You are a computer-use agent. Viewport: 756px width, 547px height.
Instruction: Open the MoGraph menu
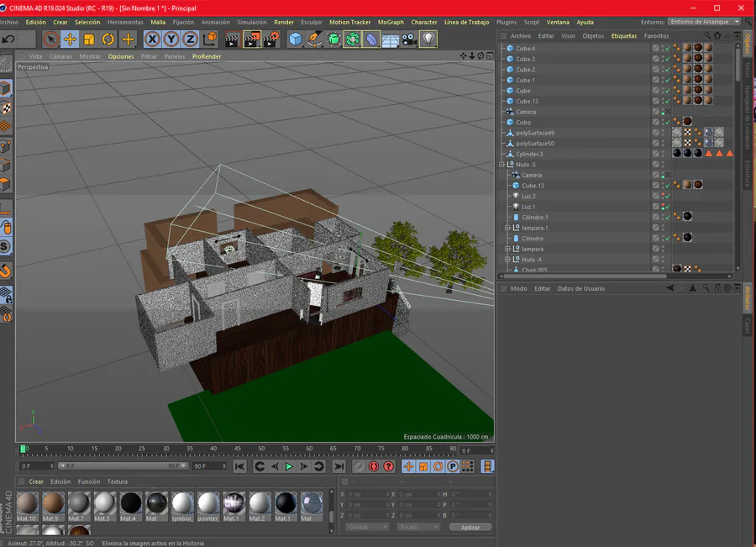391,22
